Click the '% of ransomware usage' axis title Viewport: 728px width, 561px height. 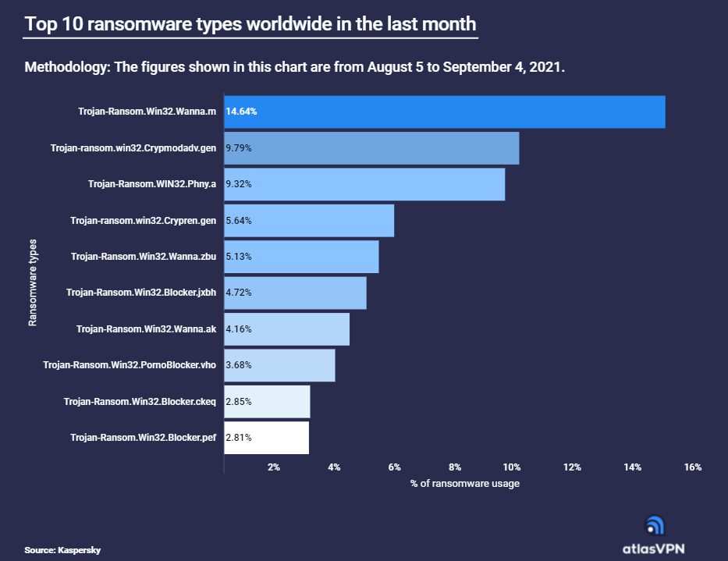[464, 484]
